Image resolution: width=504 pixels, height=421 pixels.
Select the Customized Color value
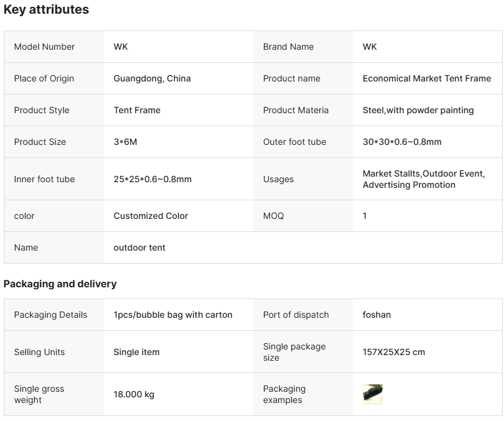151,216
